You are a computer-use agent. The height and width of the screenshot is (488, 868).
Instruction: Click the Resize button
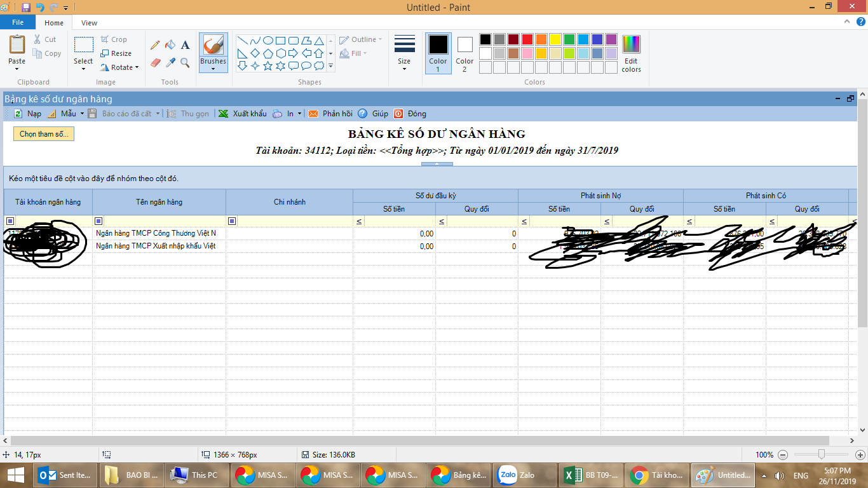(116, 53)
